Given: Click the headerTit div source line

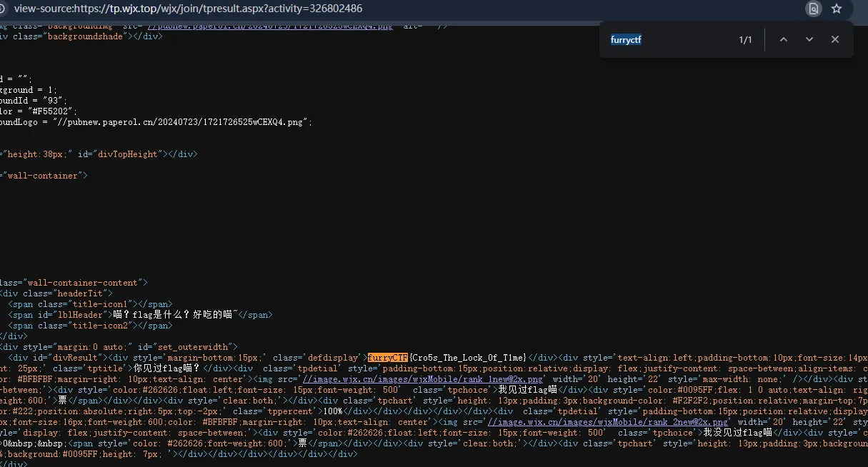Looking at the screenshot, I should (x=56, y=293).
